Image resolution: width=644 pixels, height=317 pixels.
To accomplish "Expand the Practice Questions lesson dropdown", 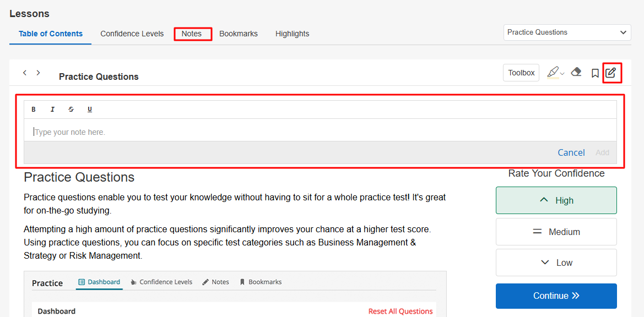I will pyautogui.click(x=567, y=32).
